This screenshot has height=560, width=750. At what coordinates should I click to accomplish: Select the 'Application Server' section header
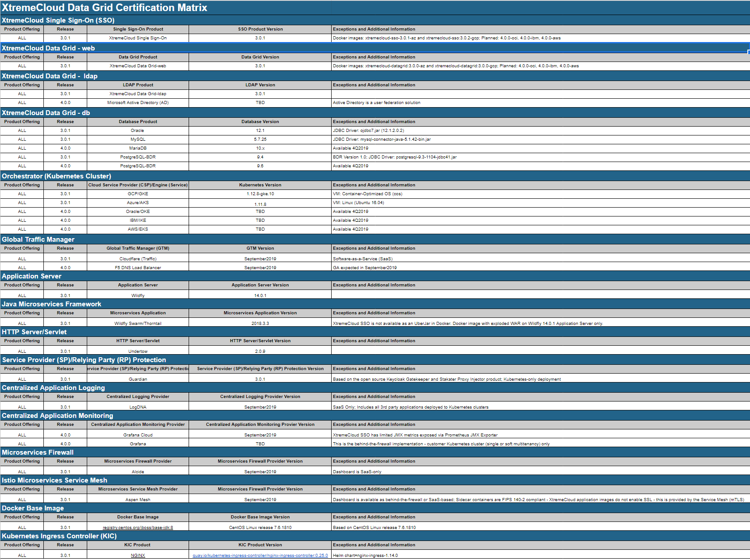click(x=31, y=276)
